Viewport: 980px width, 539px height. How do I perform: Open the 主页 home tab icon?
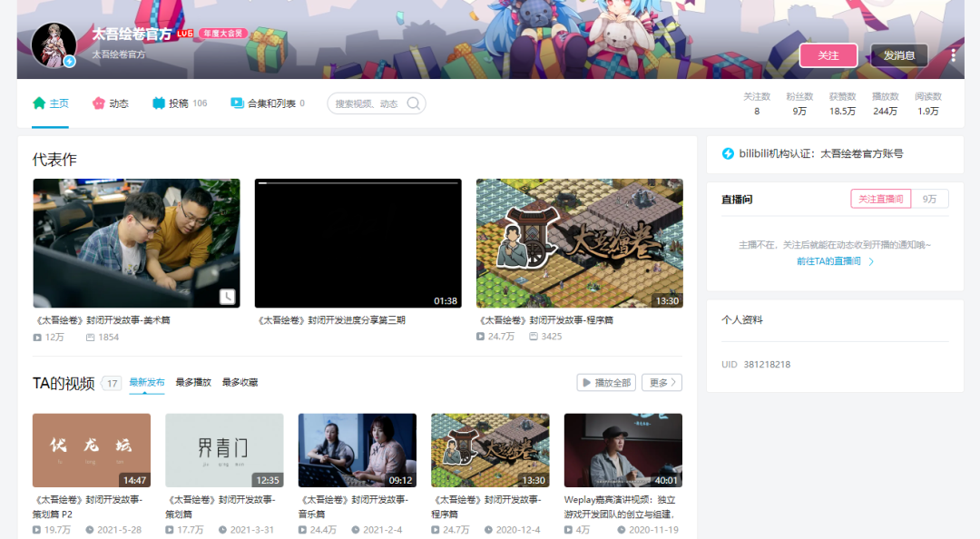[x=39, y=103]
